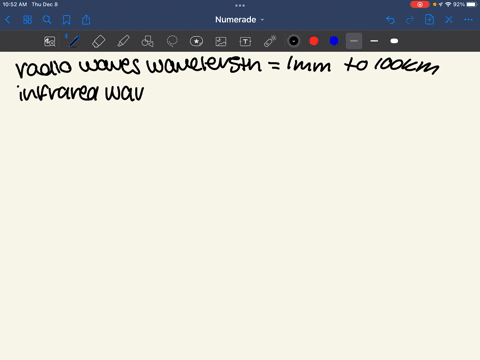The height and width of the screenshot is (360, 480).
Task: Select the Eraser tool
Action: click(98, 41)
